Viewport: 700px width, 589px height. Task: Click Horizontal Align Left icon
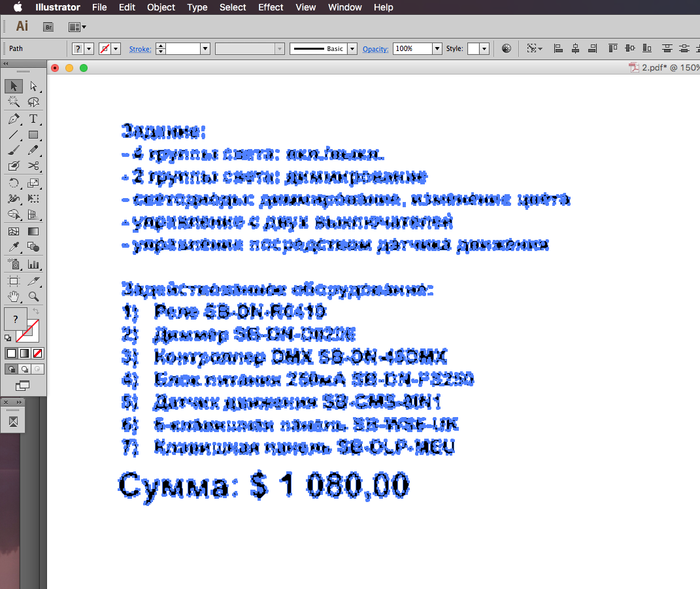558,48
